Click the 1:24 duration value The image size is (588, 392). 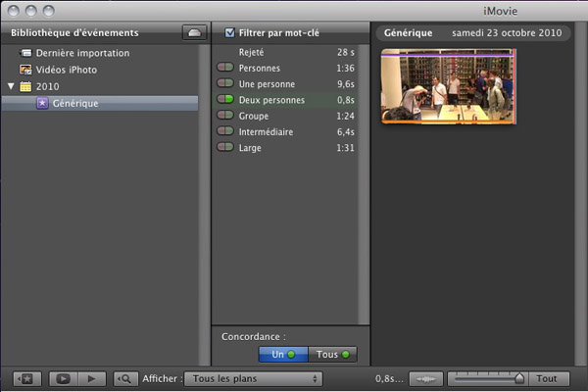[x=345, y=116]
